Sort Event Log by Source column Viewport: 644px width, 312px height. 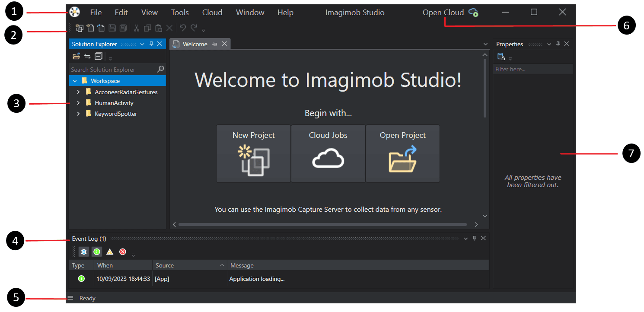[190, 265]
